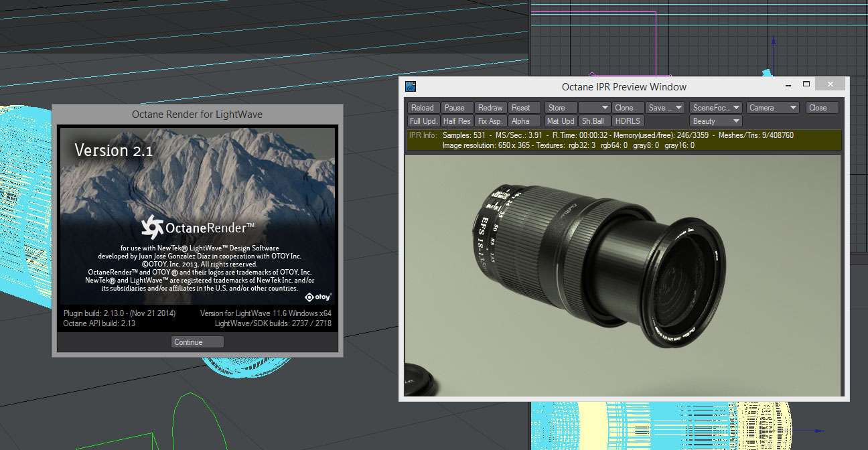Minimize the Octane IPR Preview Window
Image resolution: width=868 pixels, height=450 pixels.
[788, 85]
